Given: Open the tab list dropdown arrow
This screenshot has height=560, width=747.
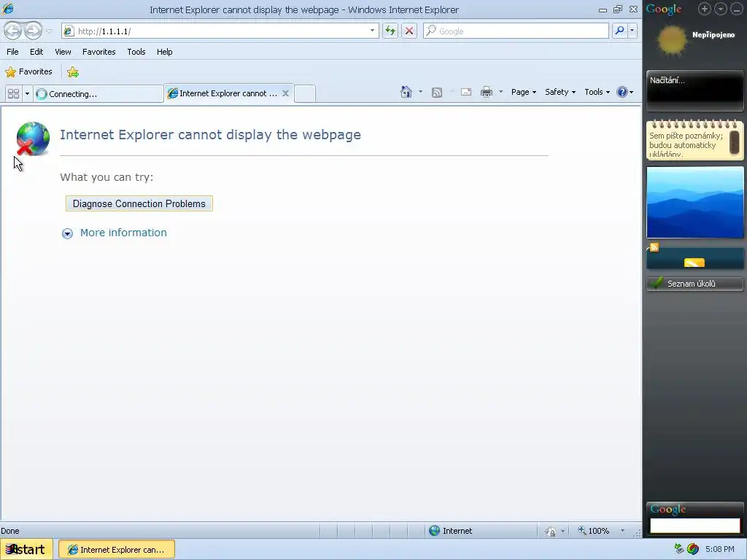Looking at the screenshot, I should tap(27, 94).
